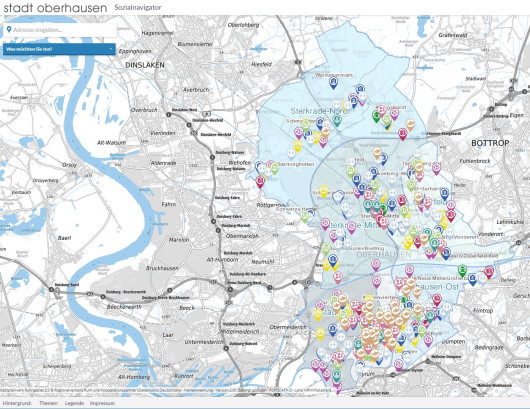Screen dimensions: 530x409
Task: Select the dark green marker left of Königshardt
Action: 376,116
